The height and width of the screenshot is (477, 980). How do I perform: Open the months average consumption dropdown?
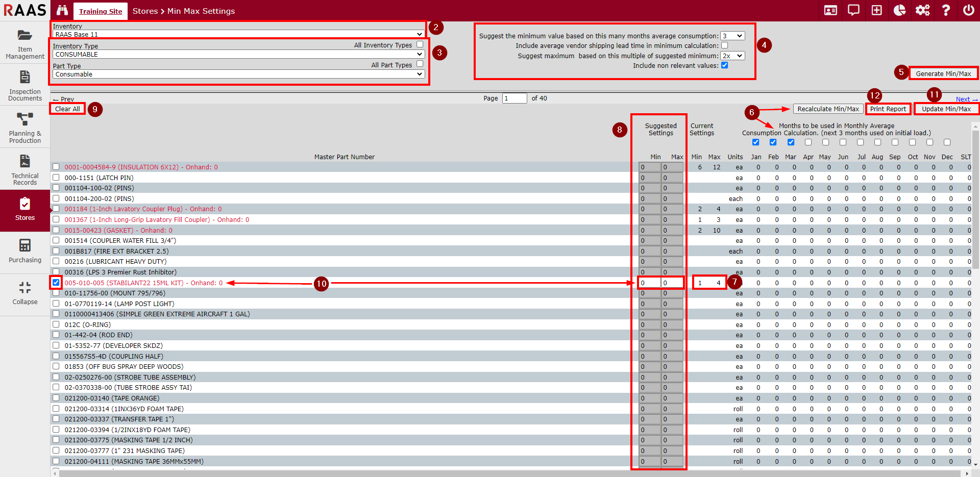732,36
